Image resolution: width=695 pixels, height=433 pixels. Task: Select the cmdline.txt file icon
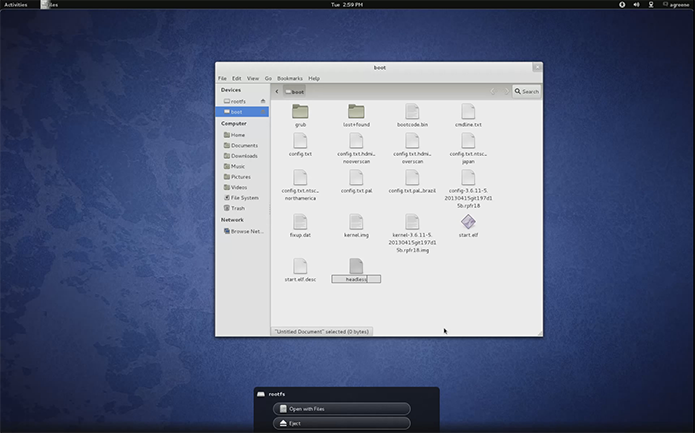point(468,112)
